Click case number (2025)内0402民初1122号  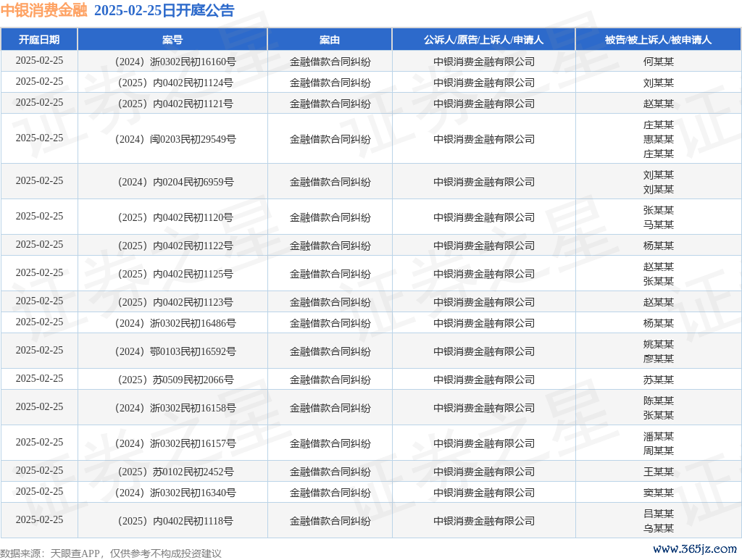click(x=175, y=246)
